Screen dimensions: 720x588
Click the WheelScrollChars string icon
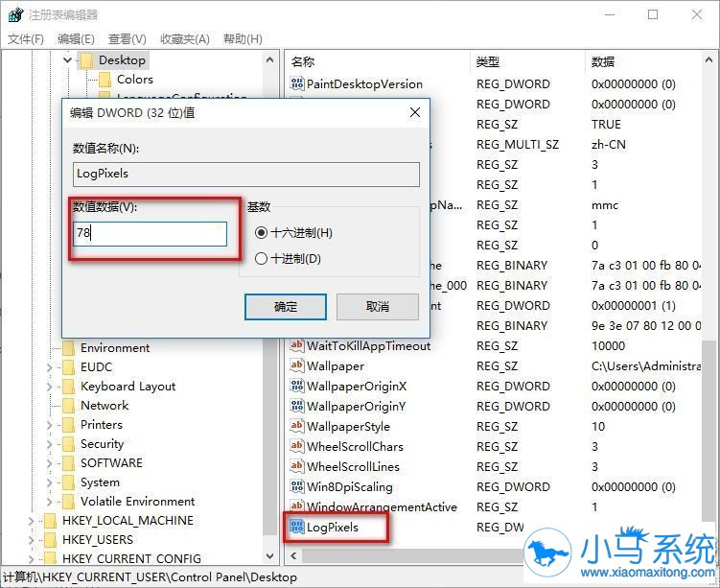pyautogui.click(x=297, y=446)
